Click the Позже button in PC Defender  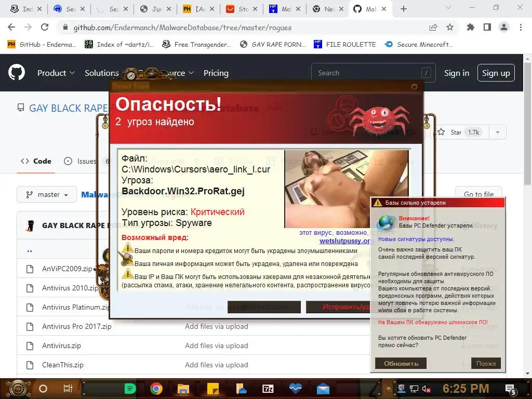tap(486, 363)
